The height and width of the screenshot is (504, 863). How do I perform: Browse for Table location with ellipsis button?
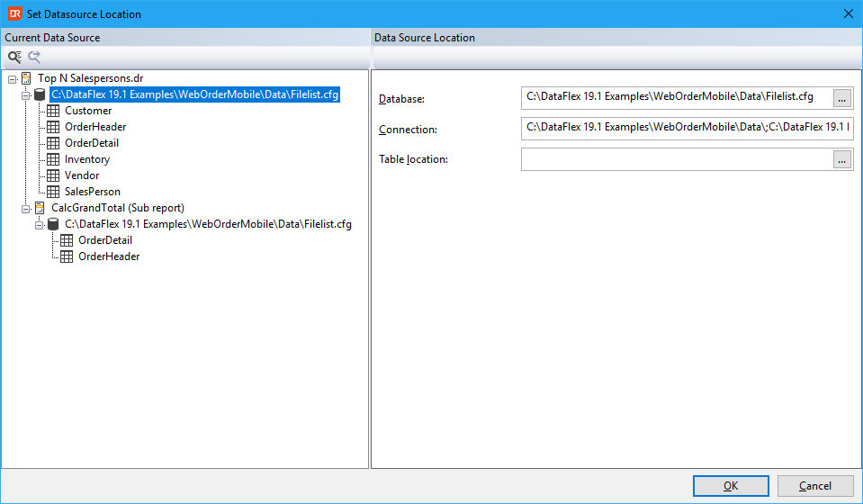841,159
